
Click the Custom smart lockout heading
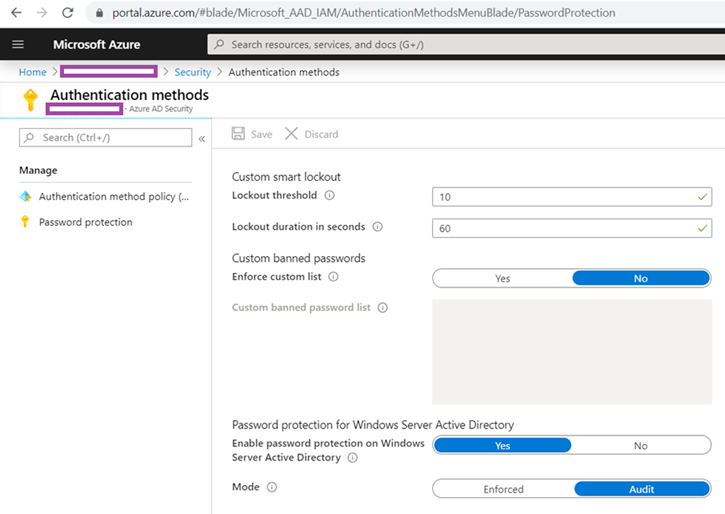pyautogui.click(x=286, y=177)
